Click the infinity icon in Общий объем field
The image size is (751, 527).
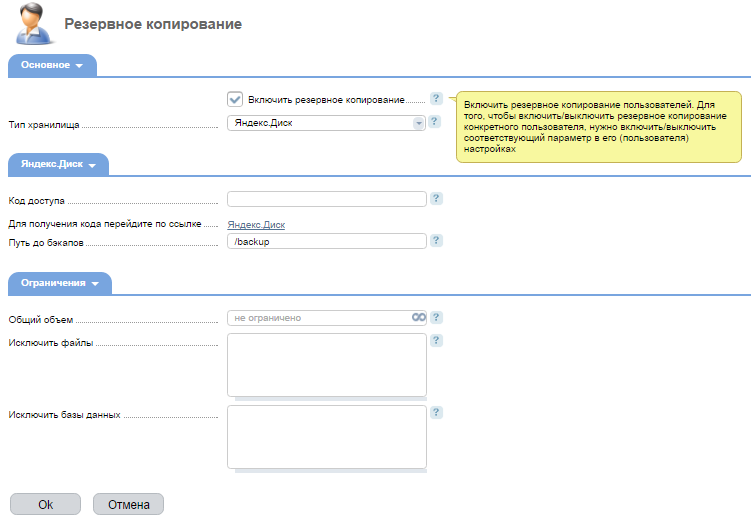[x=419, y=317]
